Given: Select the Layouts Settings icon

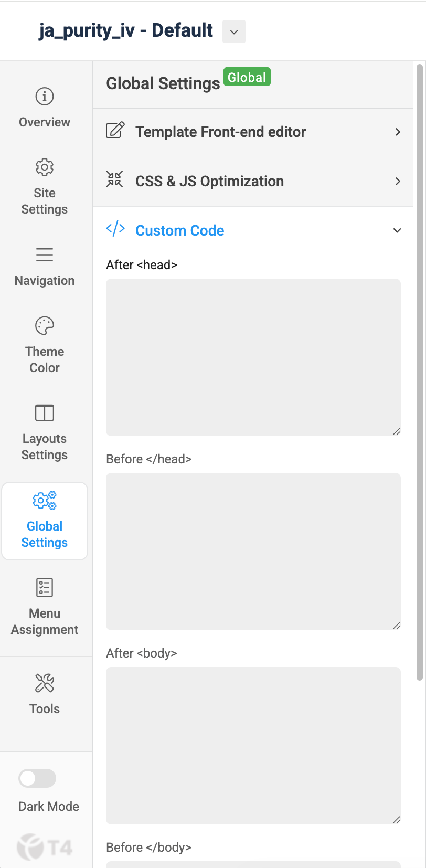Looking at the screenshot, I should tap(45, 413).
